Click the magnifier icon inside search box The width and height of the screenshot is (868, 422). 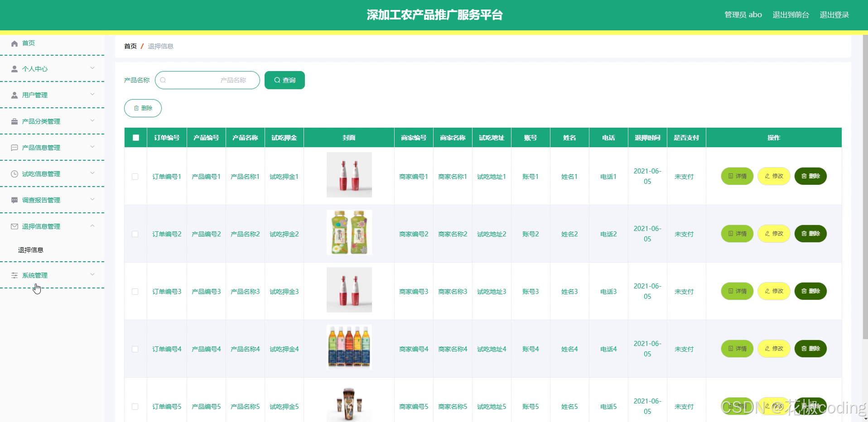[x=163, y=80]
